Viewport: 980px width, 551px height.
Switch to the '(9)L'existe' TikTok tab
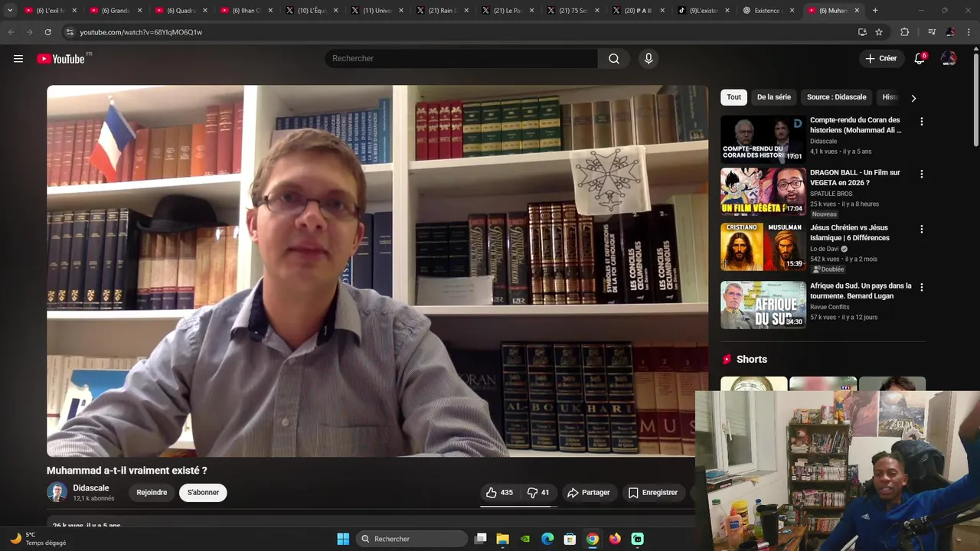point(704,11)
